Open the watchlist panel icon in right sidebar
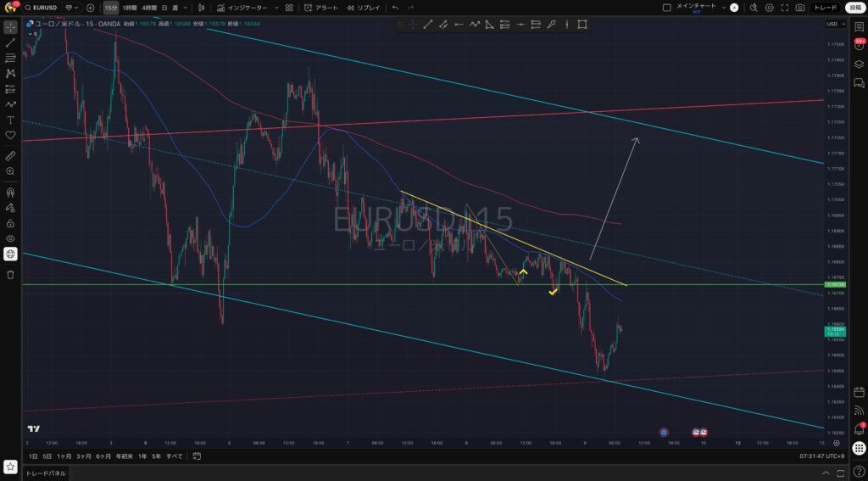 coord(860,25)
